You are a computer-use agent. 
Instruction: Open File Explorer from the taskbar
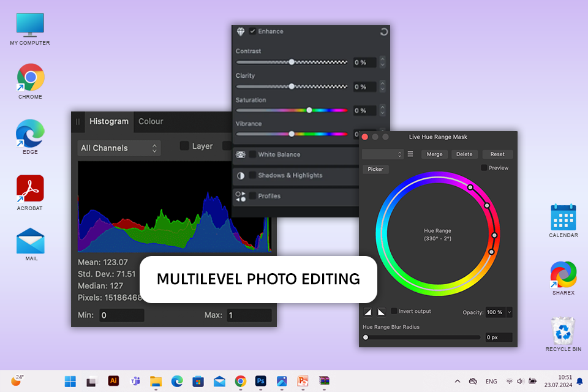coord(156,382)
